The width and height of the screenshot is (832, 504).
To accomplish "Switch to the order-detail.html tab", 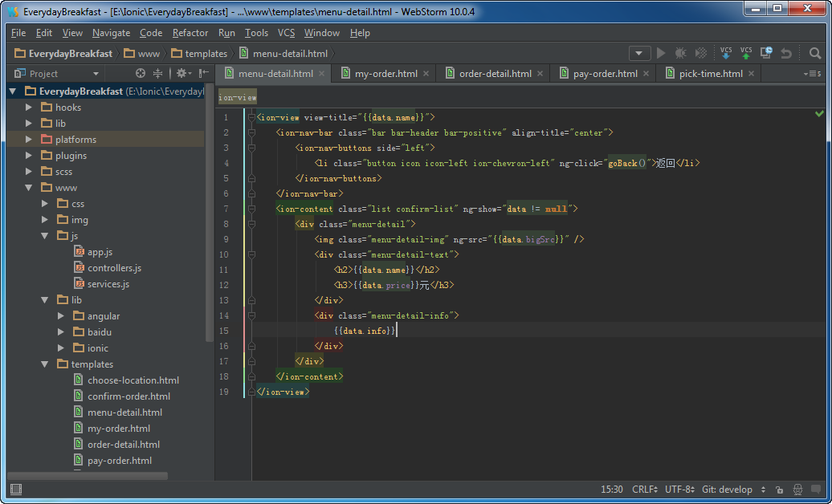I will click(x=495, y=74).
